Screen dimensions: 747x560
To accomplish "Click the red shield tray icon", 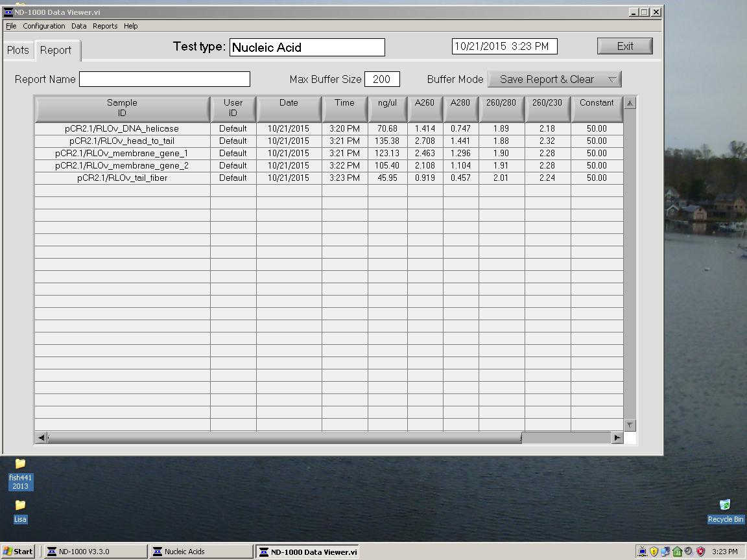I will pyautogui.click(x=700, y=552).
